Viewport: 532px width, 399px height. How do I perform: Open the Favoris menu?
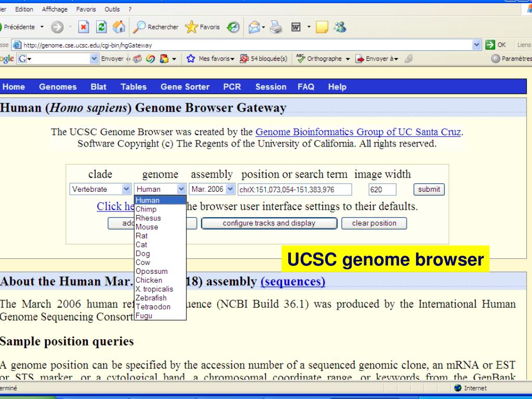(x=86, y=9)
